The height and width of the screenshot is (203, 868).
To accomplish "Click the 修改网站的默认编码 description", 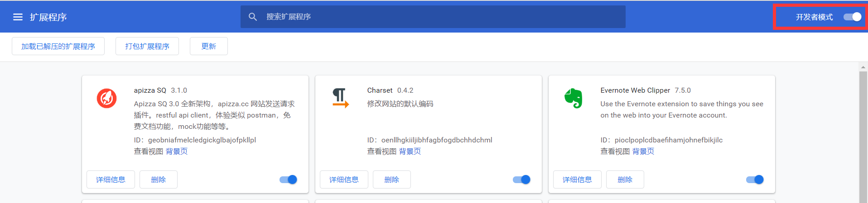I will [x=400, y=104].
